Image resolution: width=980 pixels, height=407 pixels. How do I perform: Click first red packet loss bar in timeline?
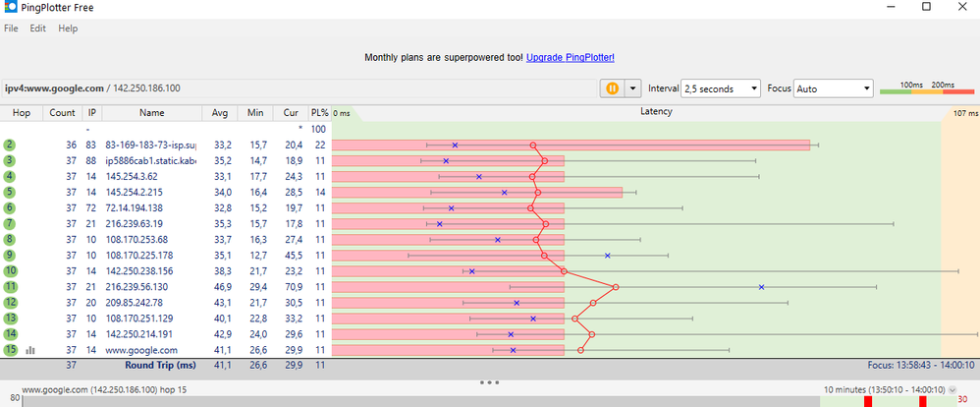tap(867, 401)
